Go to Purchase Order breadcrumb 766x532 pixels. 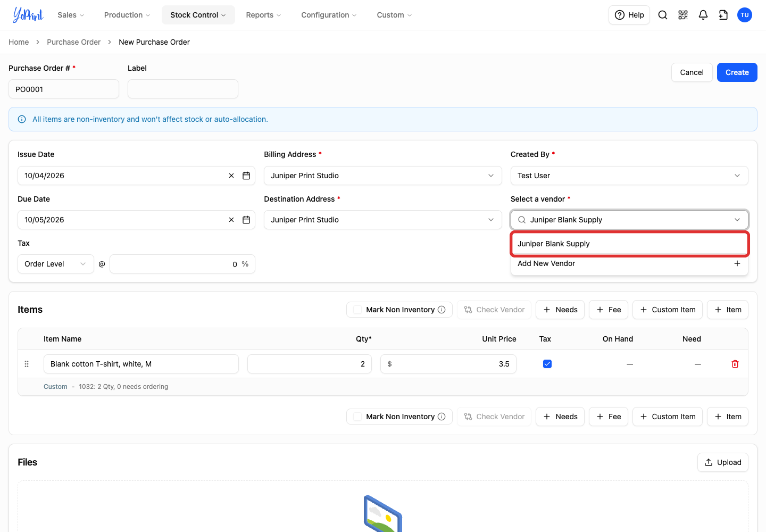tap(73, 42)
